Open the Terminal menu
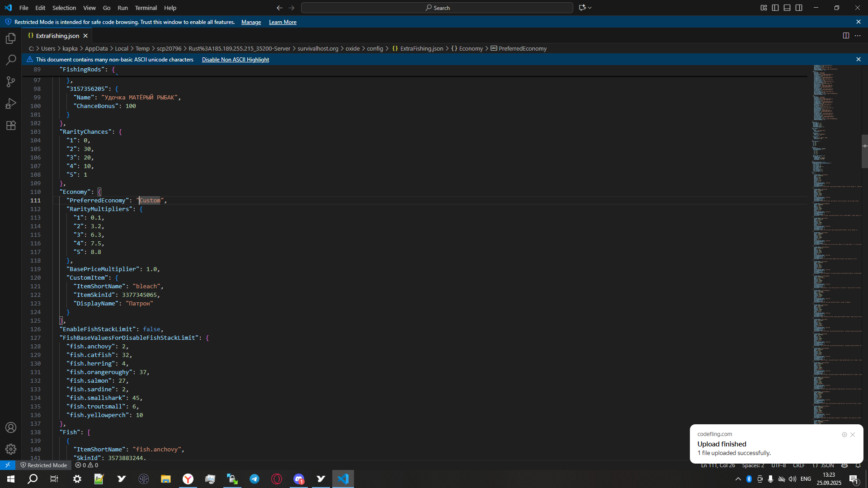 click(146, 8)
